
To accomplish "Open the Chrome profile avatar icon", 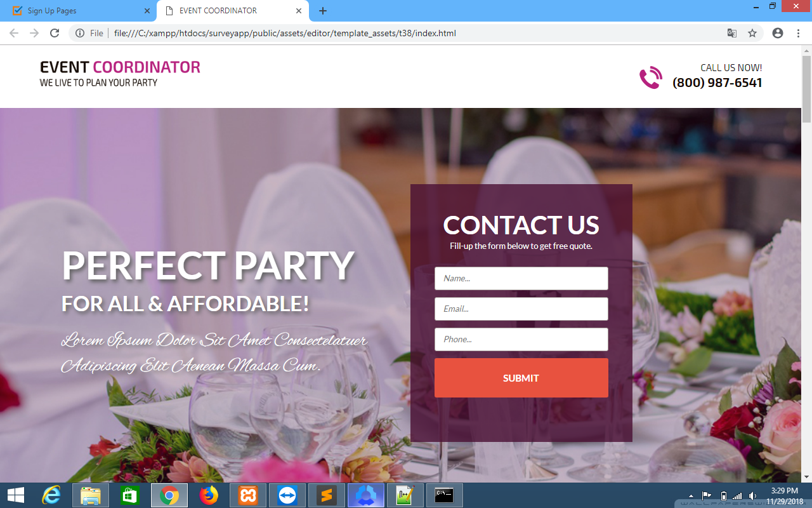I will [778, 33].
